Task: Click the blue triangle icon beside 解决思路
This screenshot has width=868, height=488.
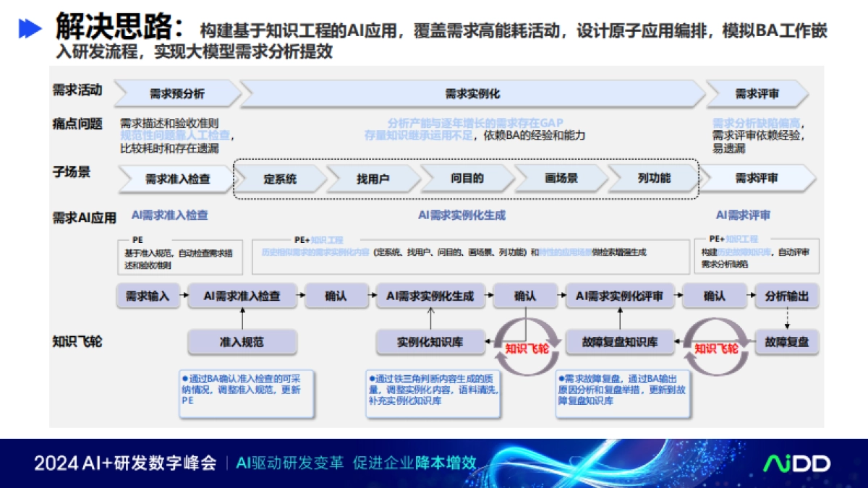Action: 29,27
